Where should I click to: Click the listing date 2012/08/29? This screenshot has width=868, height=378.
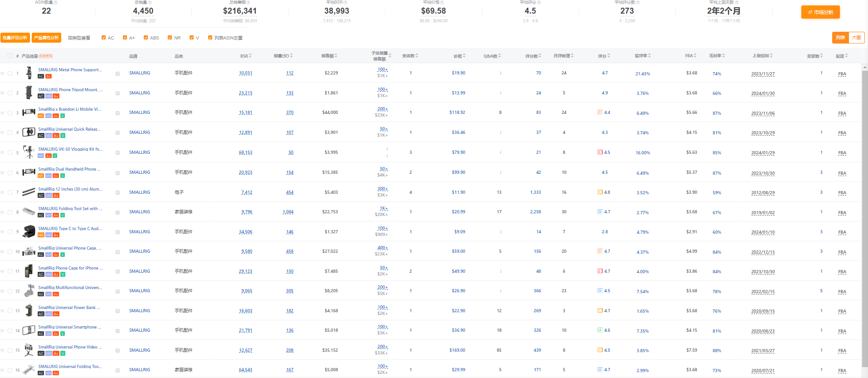click(763, 193)
